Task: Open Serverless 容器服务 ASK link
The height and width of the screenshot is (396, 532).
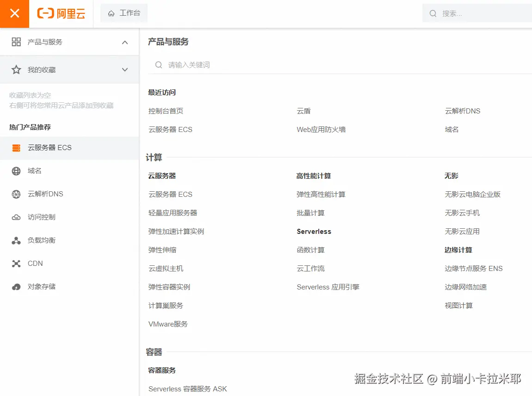Action: point(188,389)
